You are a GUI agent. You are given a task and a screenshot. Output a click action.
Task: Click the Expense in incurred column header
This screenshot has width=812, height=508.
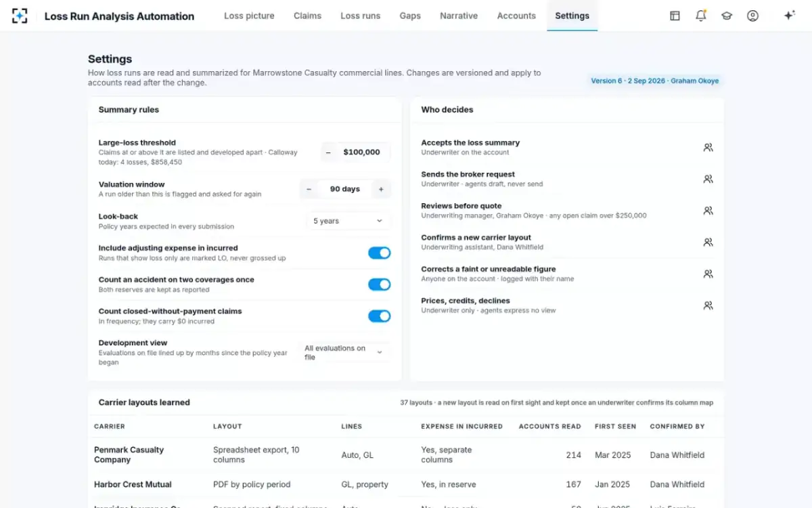pyautogui.click(x=462, y=427)
